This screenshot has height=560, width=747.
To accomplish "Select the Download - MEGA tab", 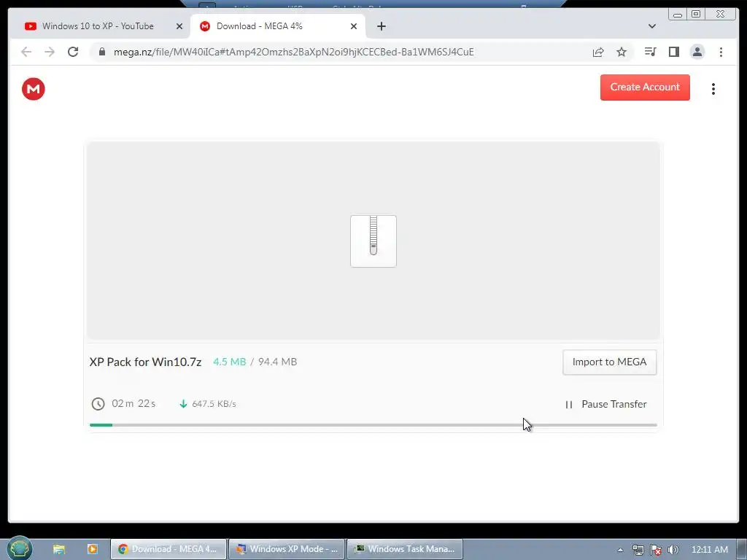I will (278, 26).
